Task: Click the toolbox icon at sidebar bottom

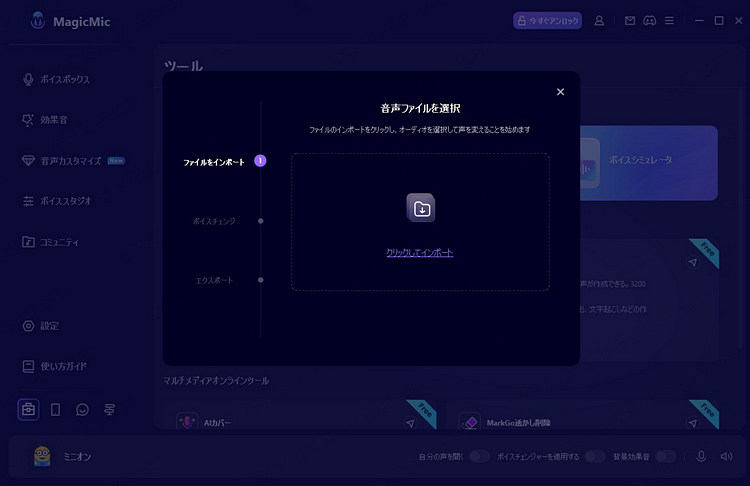Action: click(28, 409)
